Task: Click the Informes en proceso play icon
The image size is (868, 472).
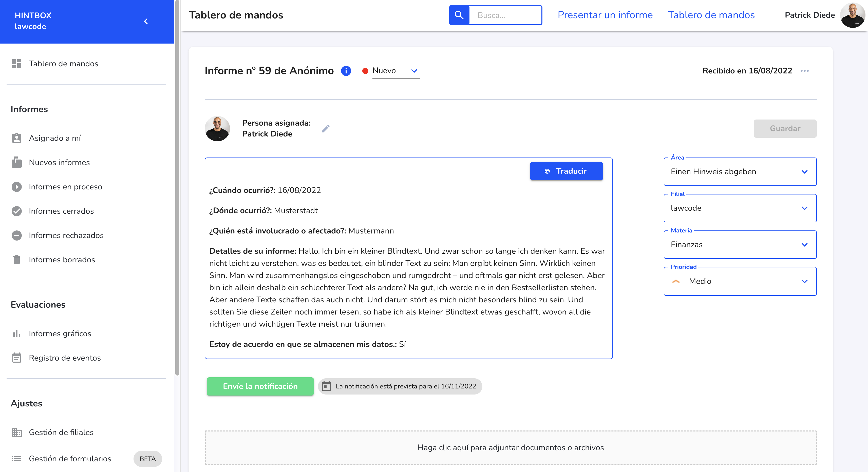Action: point(16,187)
